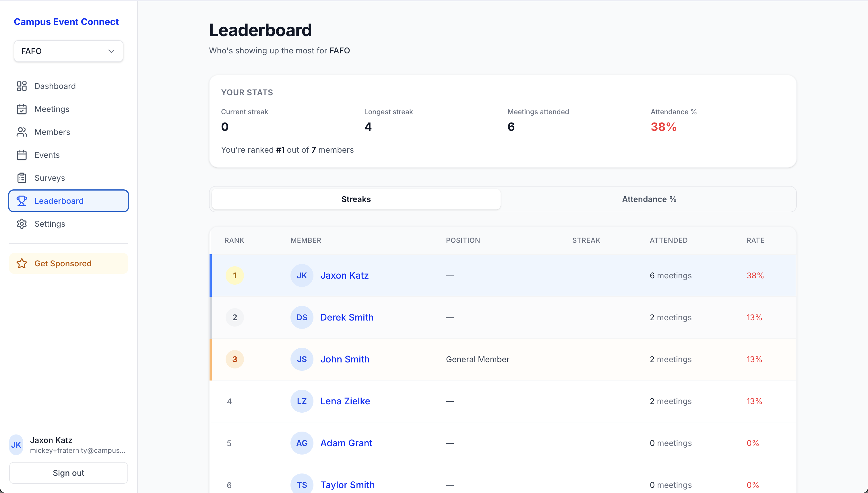Click the bronze rank 3 badge
The width and height of the screenshot is (868, 493).
pyautogui.click(x=235, y=359)
